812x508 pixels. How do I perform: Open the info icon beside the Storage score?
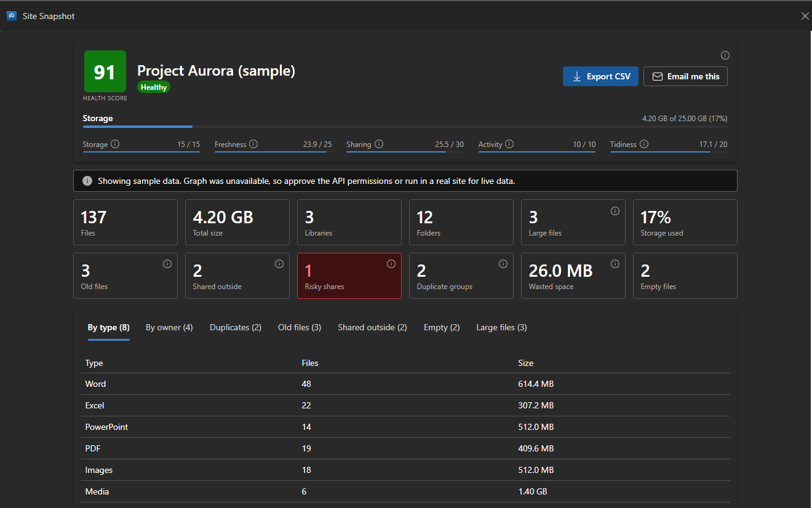coord(115,145)
